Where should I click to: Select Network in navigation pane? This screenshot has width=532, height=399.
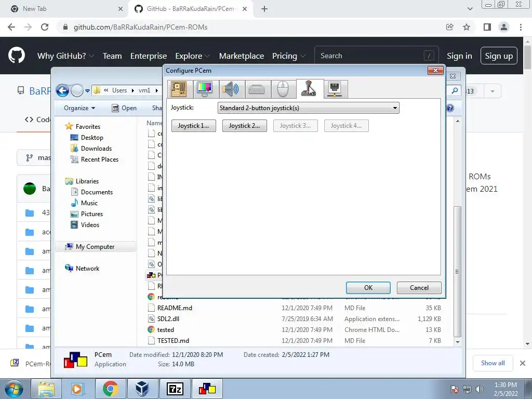pyautogui.click(x=87, y=269)
